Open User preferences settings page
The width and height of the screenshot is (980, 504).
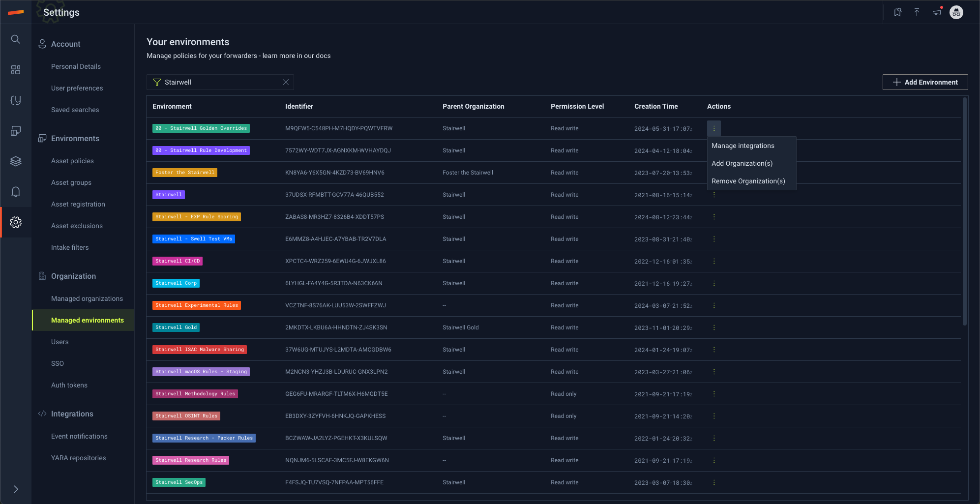[77, 88]
